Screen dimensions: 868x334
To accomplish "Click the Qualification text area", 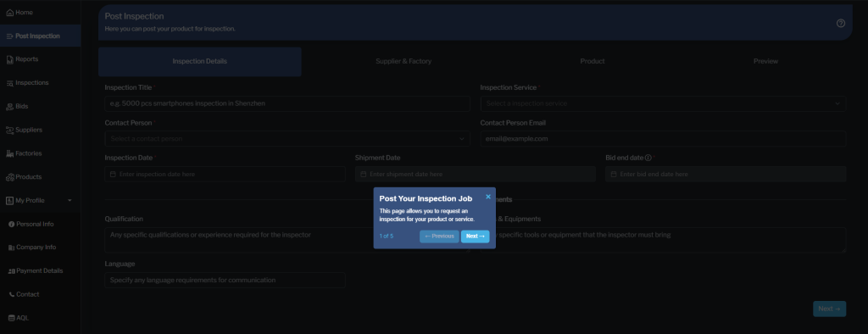I will [x=287, y=241].
